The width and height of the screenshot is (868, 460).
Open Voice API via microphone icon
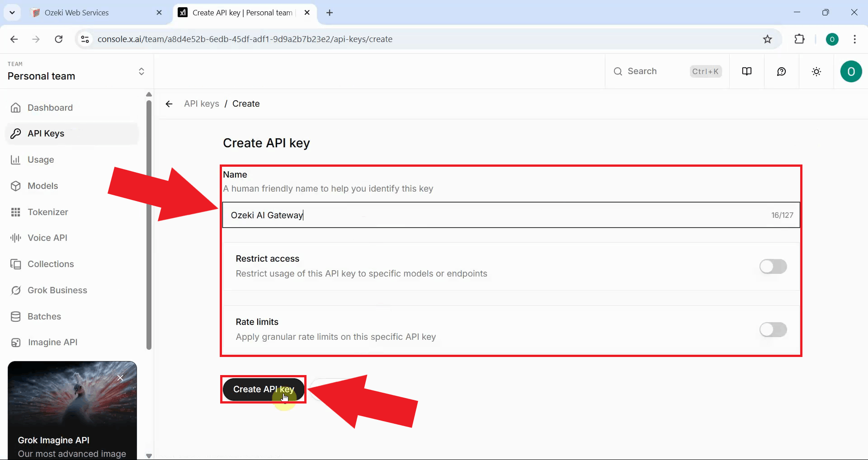(x=15, y=237)
